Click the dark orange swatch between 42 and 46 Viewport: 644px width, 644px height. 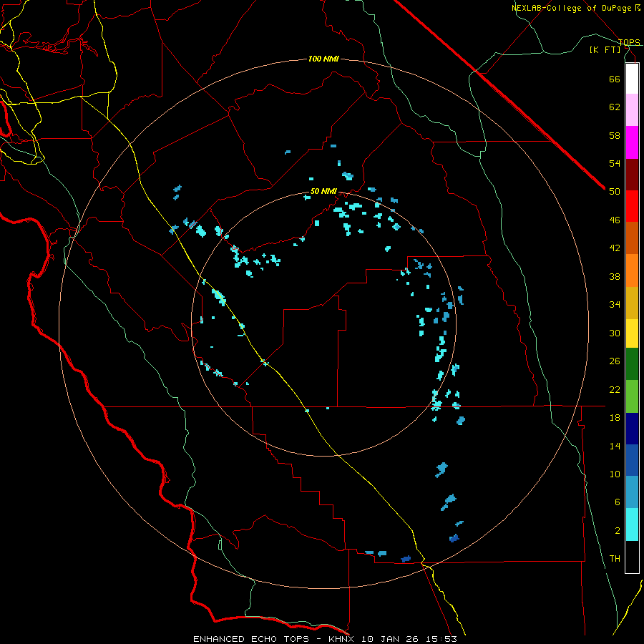tap(632, 238)
